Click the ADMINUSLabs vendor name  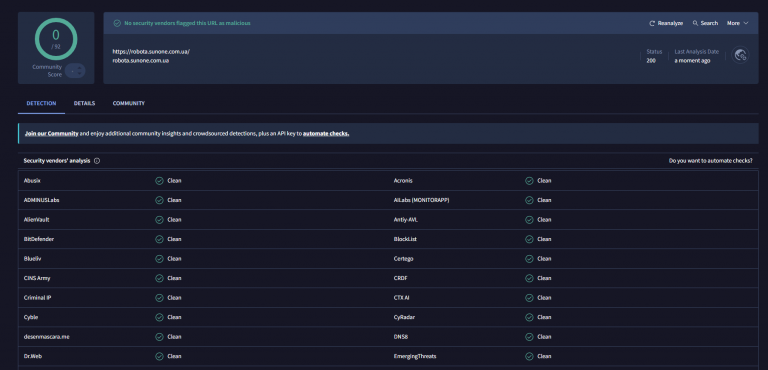(42, 200)
